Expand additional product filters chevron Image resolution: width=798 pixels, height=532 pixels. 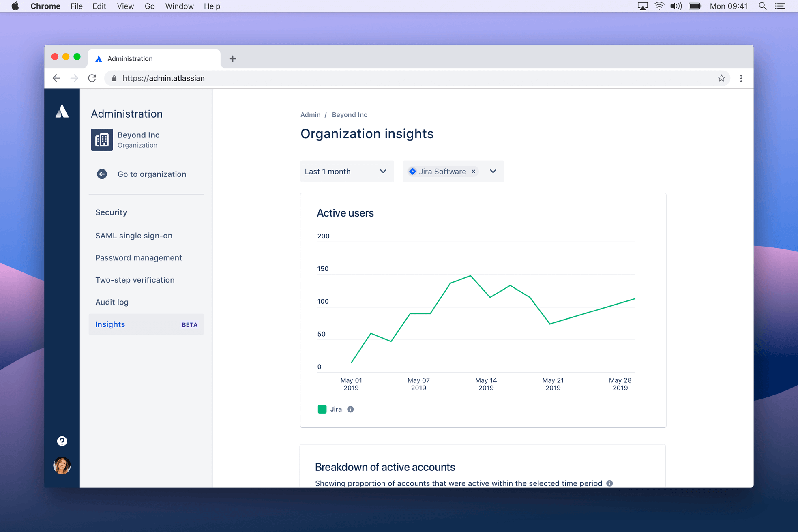[493, 171]
